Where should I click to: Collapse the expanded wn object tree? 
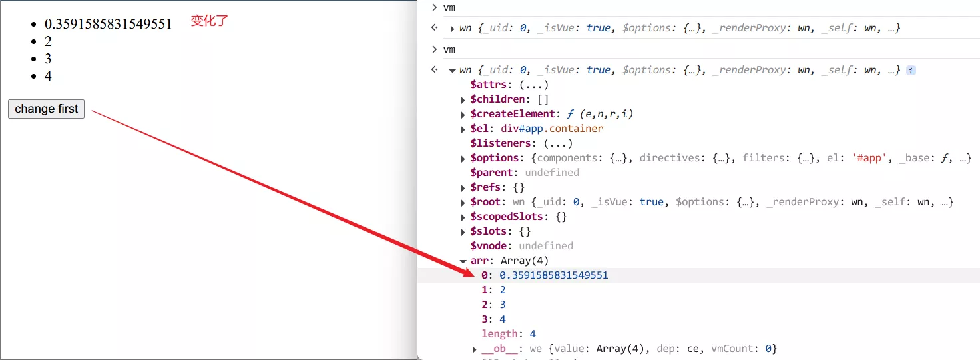[x=453, y=70]
